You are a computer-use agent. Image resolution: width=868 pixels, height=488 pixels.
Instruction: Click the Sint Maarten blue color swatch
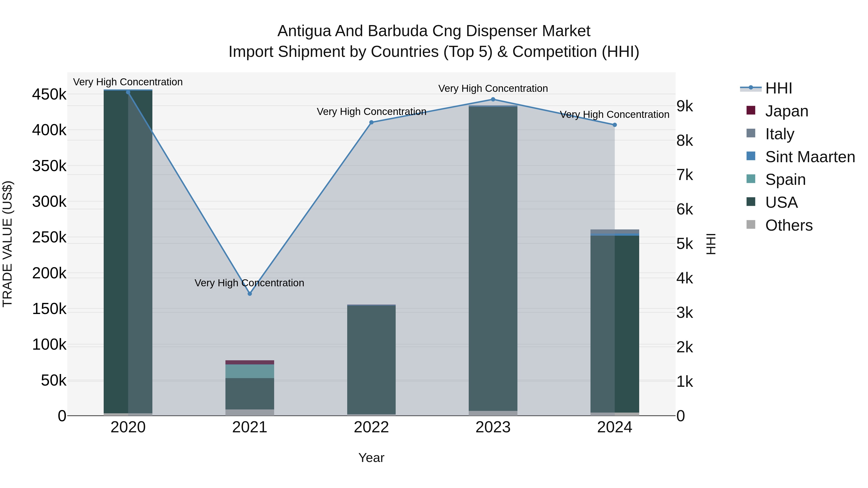pyautogui.click(x=751, y=156)
